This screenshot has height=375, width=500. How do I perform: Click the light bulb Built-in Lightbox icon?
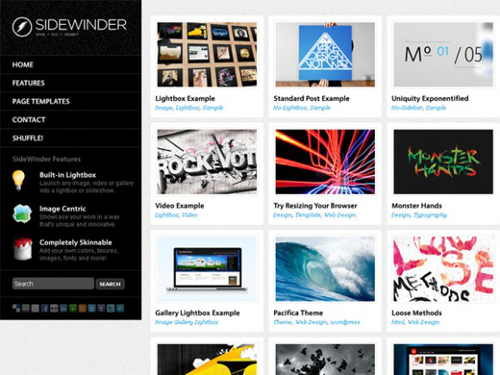19,180
